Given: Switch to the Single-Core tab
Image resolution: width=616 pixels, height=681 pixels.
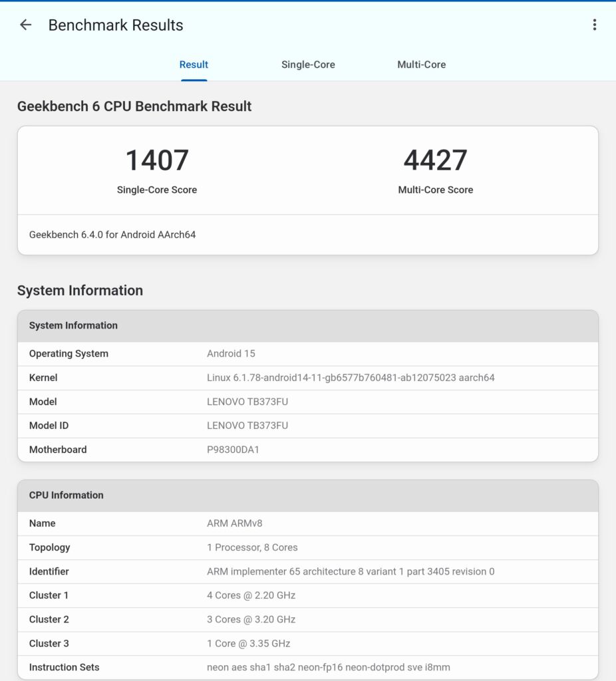Looking at the screenshot, I should pyautogui.click(x=308, y=65).
